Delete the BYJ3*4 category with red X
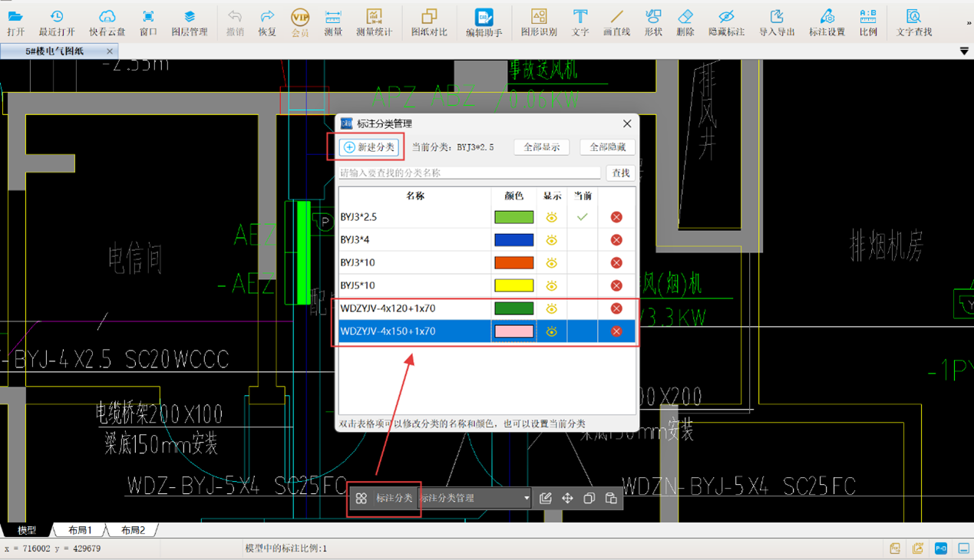Screen dimensions: 974x560 coord(616,240)
